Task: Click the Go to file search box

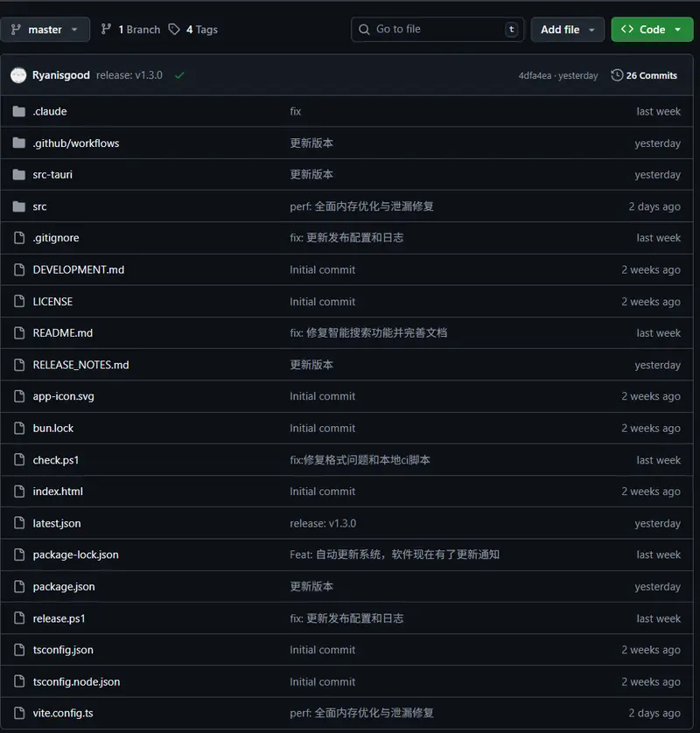Action: coord(437,29)
